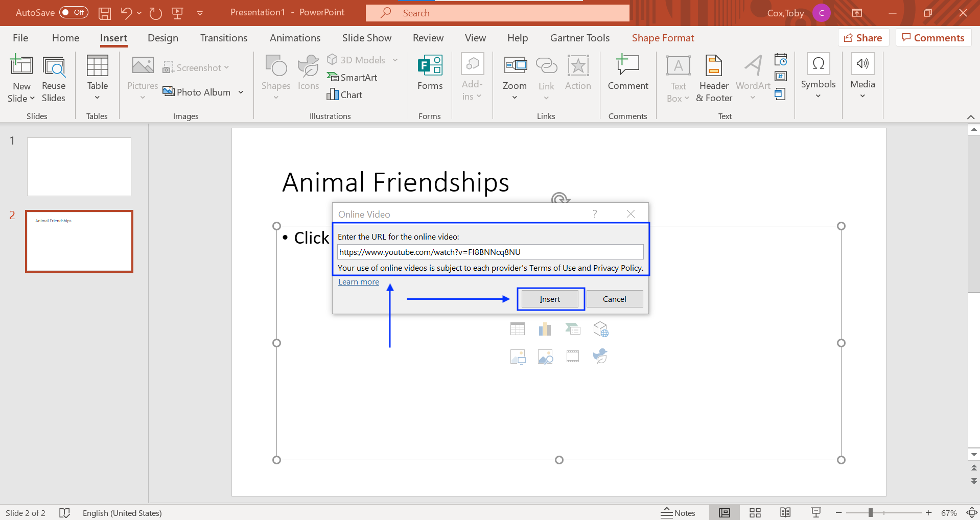Insert SmartArt graphic
The width and height of the screenshot is (980, 520).
click(x=352, y=77)
